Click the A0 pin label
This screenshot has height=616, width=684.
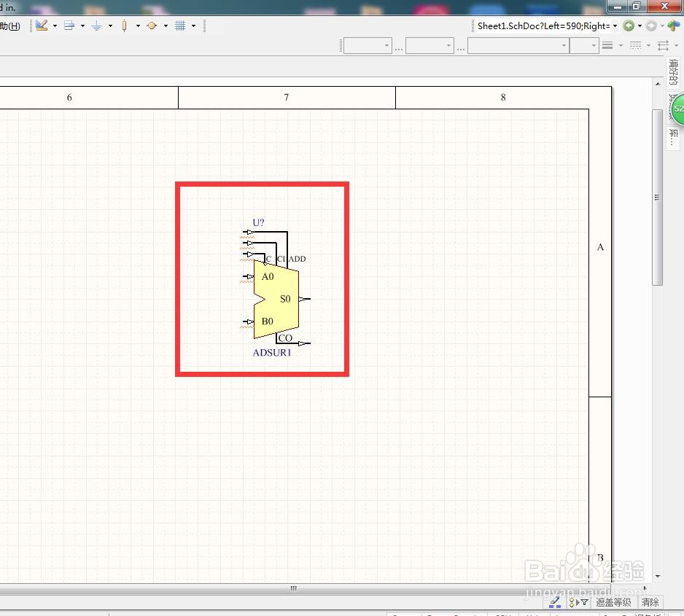pyautogui.click(x=268, y=276)
